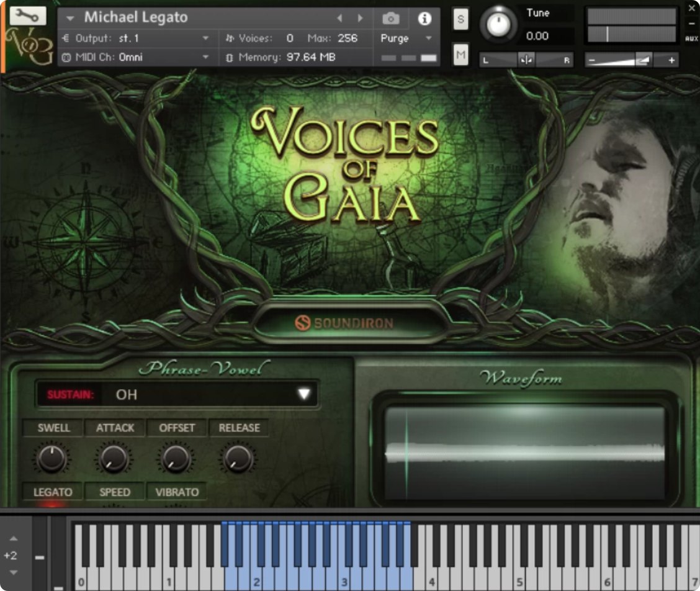Click the RELEASE label button
700x591 pixels.
coord(239,428)
